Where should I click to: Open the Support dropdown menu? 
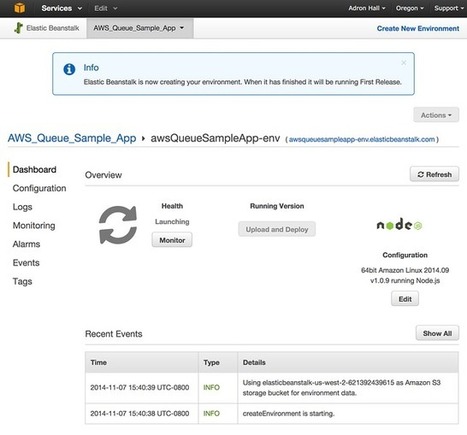pyautogui.click(x=449, y=8)
